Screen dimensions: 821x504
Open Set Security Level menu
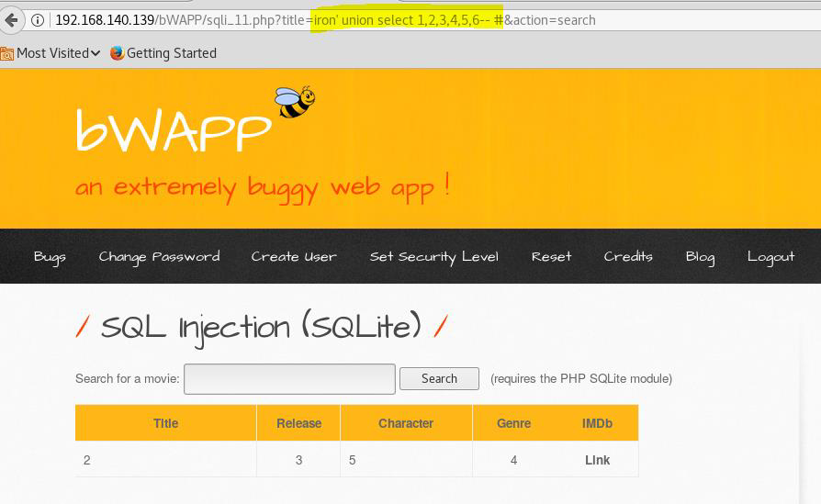(x=434, y=257)
